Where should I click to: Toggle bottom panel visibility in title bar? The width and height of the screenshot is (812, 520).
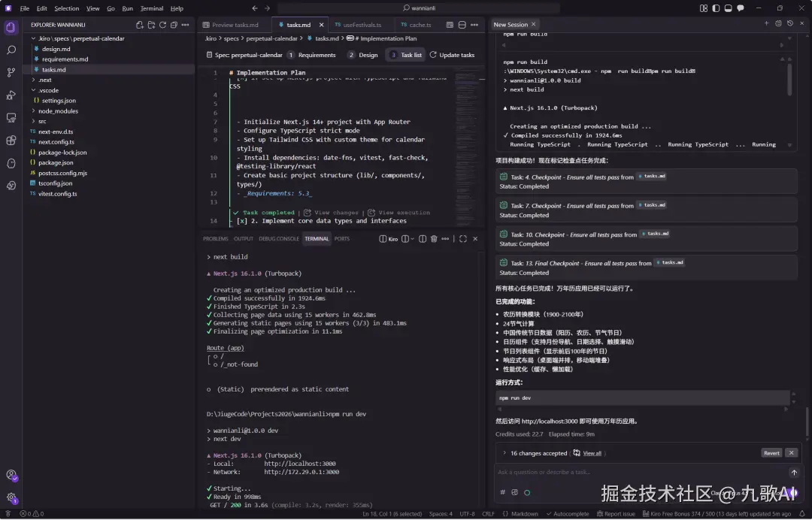(728, 8)
